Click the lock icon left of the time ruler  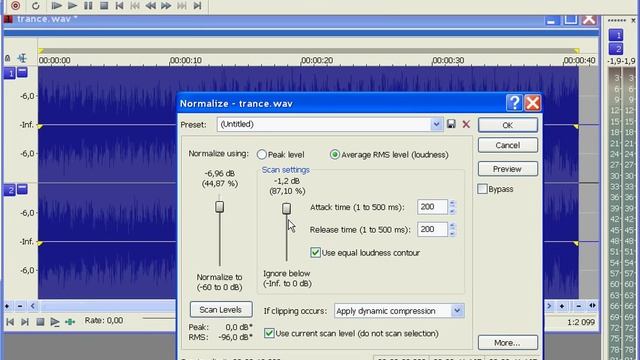[x=7, y=58]
